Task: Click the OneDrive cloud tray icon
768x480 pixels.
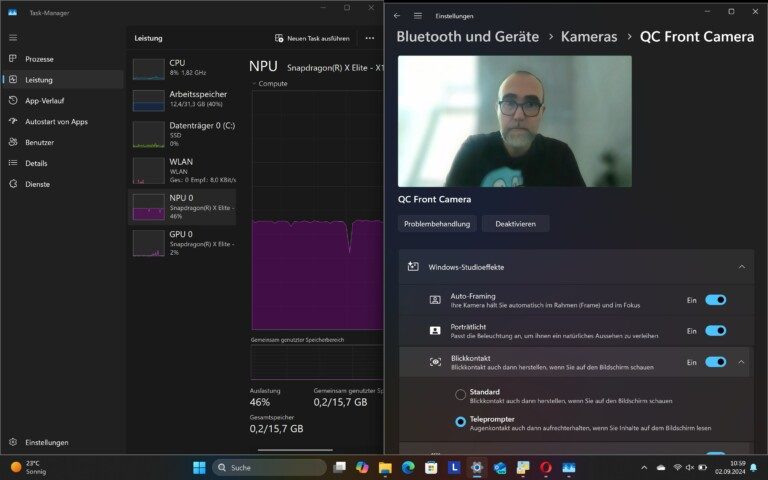Action: [661, 468]
